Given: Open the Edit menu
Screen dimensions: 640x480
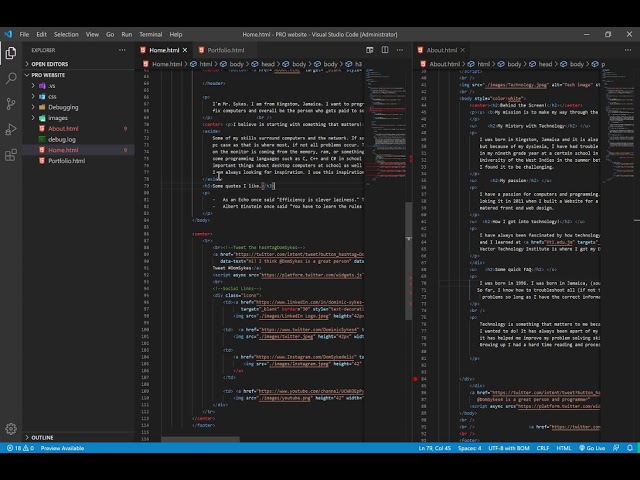Looking at the screenshot, I should 42,34.
